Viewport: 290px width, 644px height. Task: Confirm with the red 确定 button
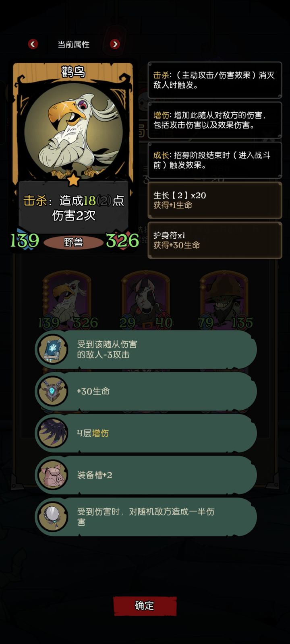pyautogui.click(x=145, y=606)
